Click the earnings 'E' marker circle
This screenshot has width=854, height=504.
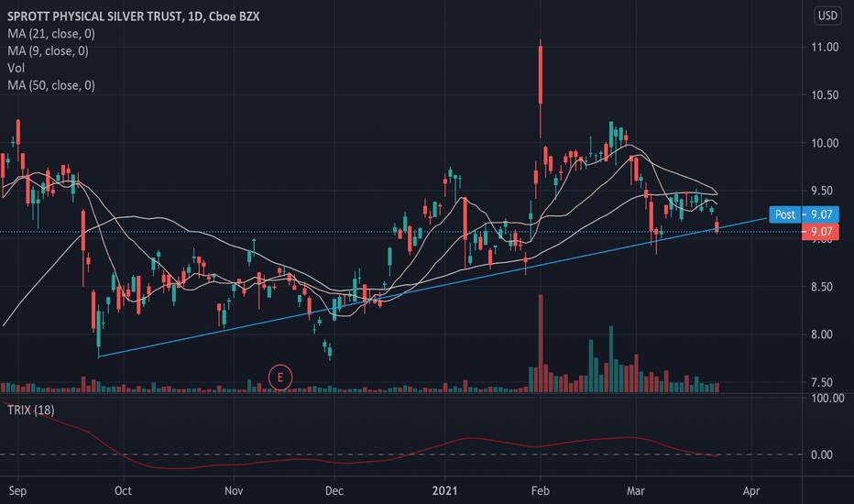280,377
